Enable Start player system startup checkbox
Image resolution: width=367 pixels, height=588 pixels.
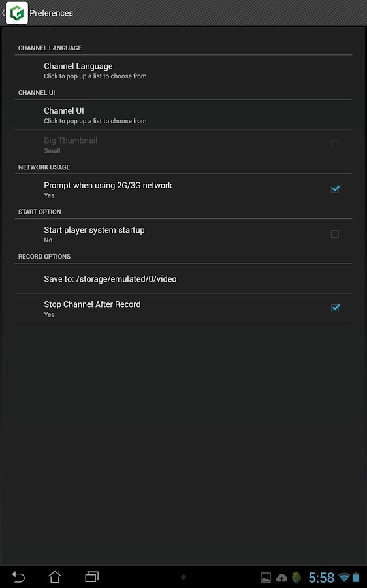(x=335, y=234)
